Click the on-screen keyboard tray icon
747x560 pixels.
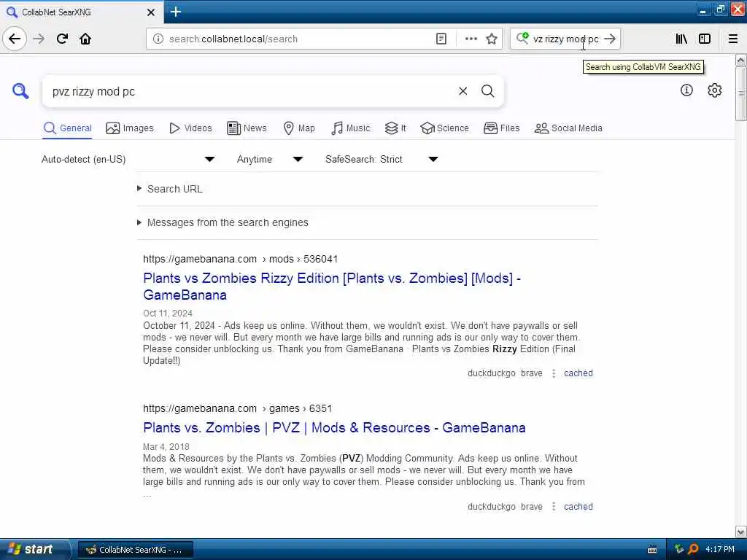pos(652,550)
